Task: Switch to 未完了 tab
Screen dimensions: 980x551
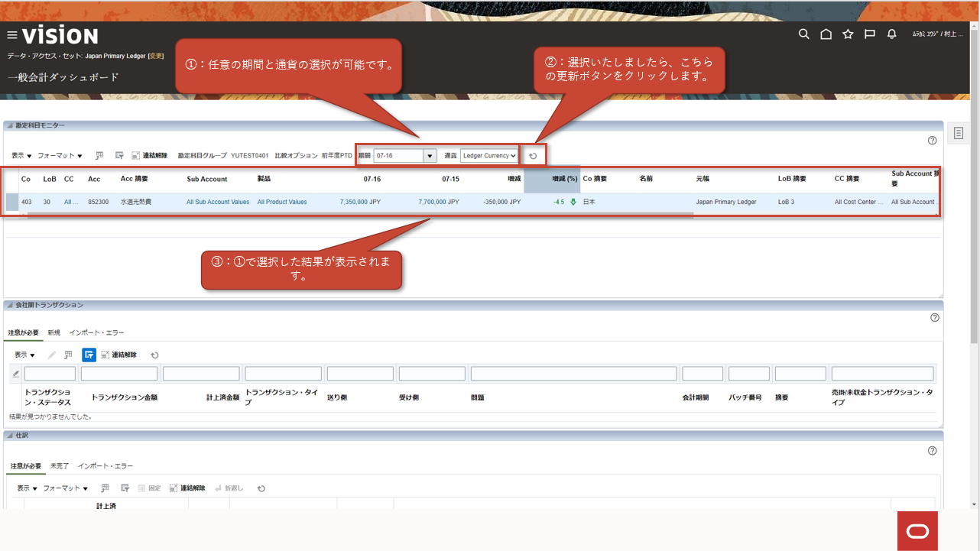Action: [60, 465]
